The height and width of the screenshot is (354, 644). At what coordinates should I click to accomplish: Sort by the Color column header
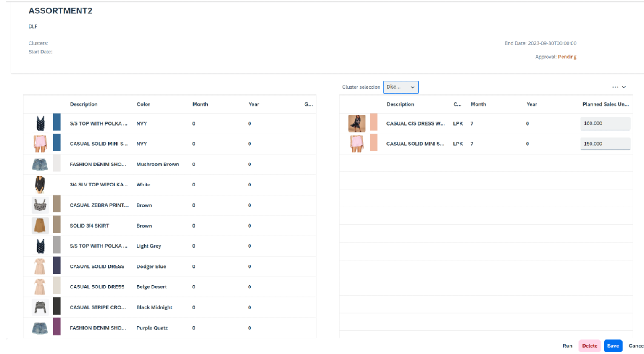click(144, 104)
